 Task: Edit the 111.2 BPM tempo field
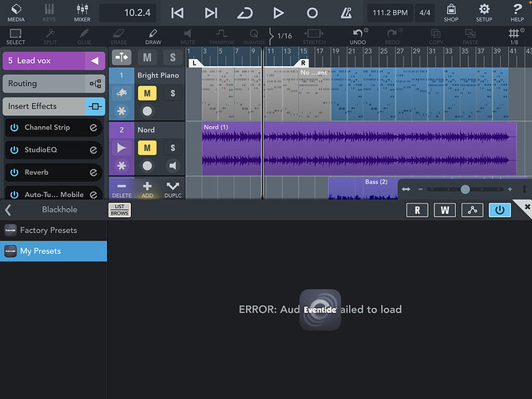click(390, 13)
